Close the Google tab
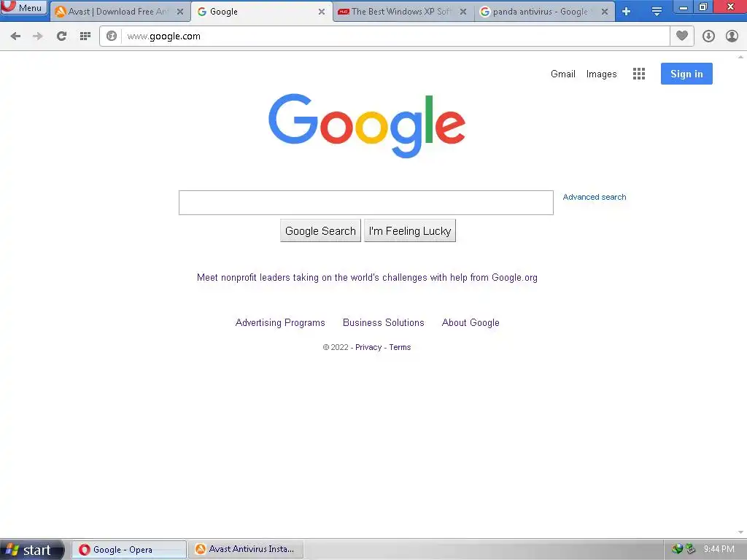 coord(322,12)
